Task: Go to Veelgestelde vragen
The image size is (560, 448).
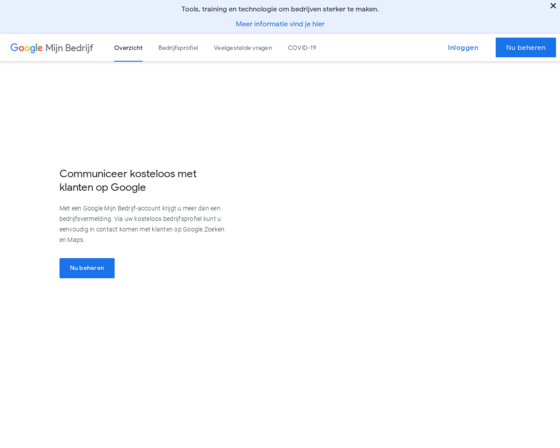Action: point(243,48)
